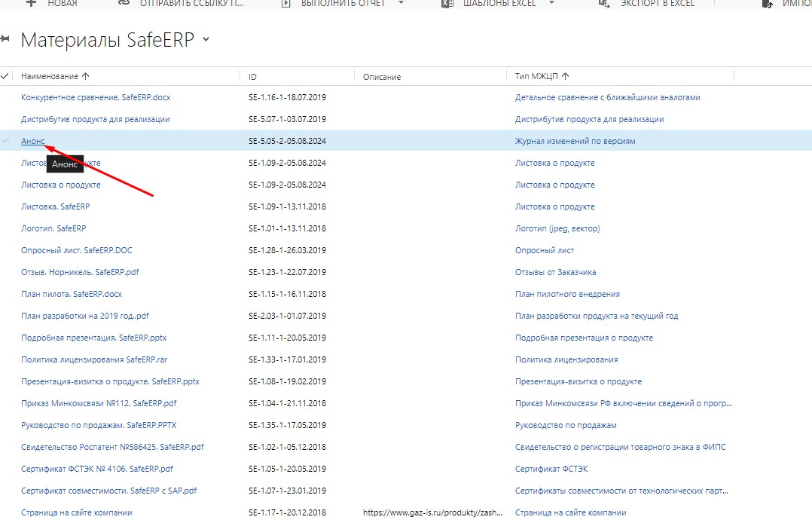Image resolution: width=812 pixels, height=523 pixels.
Task: Open План пилота. SafeERP.docx
Action: click(72, 294)
